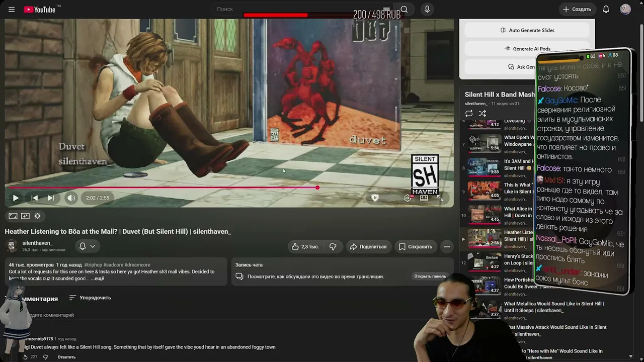The width and height of the screenshot is (644, 362).
Task: Open video player settings gear
Action: click(x=408, y=198)
